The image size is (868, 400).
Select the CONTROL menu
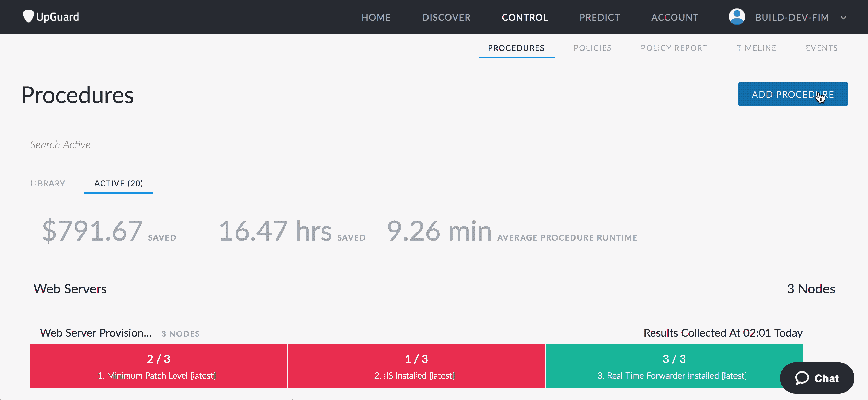(525, 18)
